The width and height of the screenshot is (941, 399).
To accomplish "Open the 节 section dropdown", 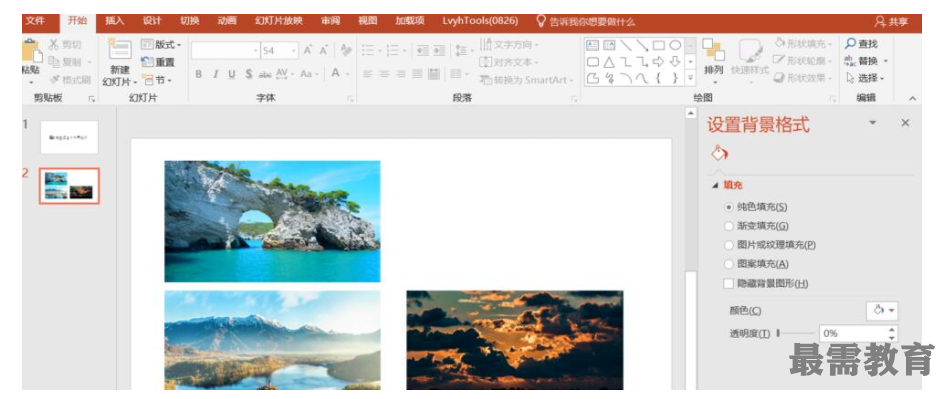I will click(x=157, y=80).
